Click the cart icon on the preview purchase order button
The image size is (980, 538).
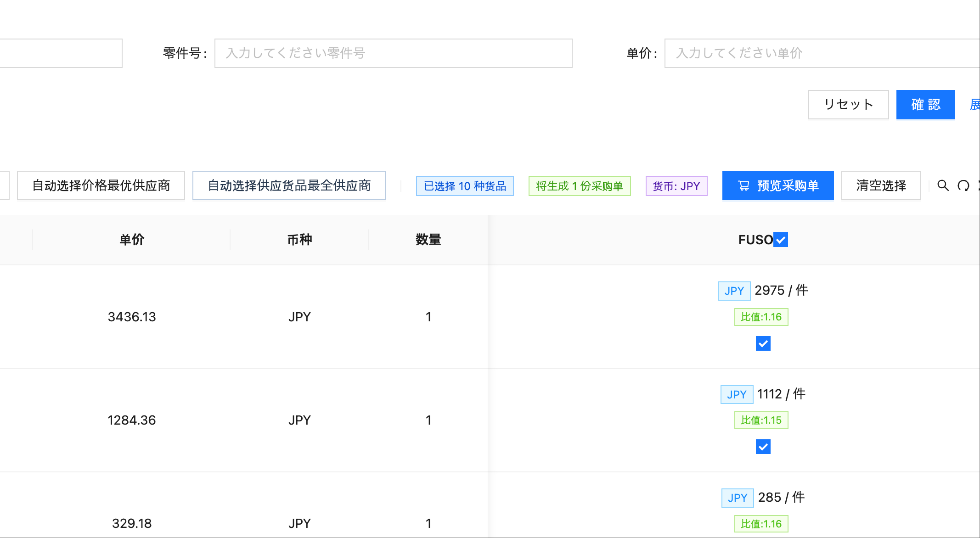point(743,185)
